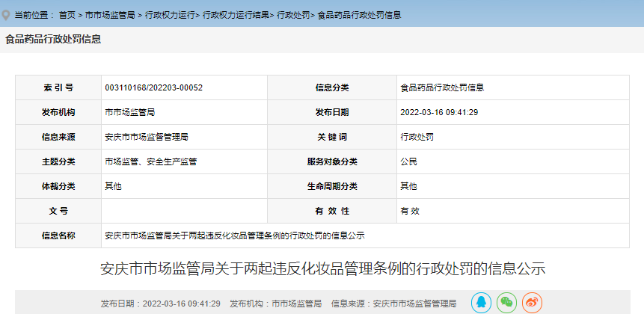Click the 行政处罚 keyword in 关键词 row

(x=417, y=137)
